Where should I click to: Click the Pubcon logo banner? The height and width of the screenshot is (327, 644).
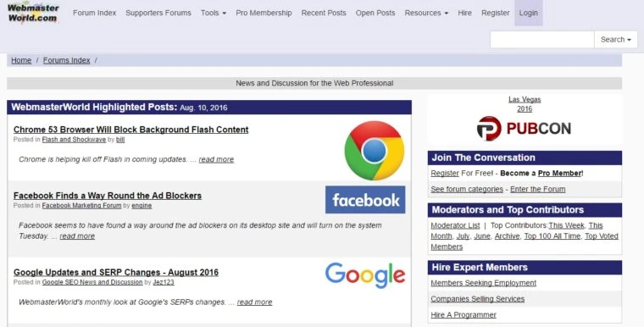coord(525,128)
